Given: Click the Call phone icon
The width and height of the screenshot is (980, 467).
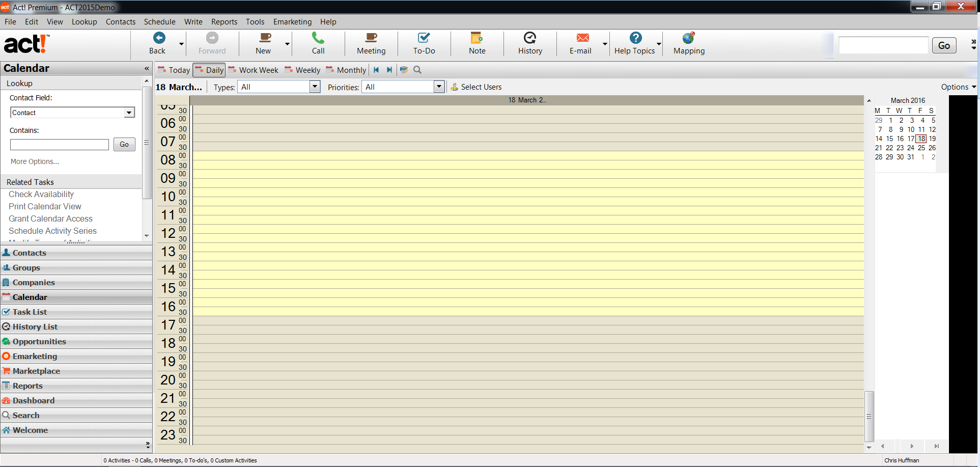Looking at the screenshot, I should pos(318,38).
